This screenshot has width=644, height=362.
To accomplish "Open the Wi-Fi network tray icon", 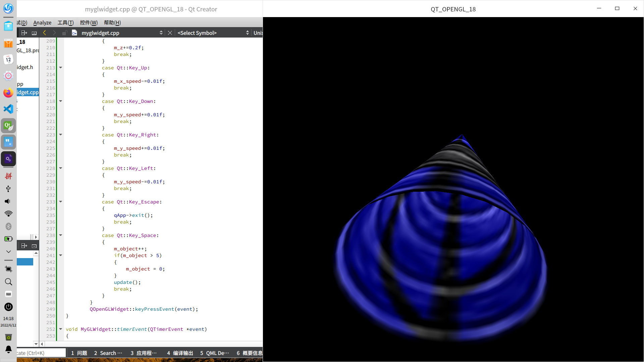I will 8,214.
